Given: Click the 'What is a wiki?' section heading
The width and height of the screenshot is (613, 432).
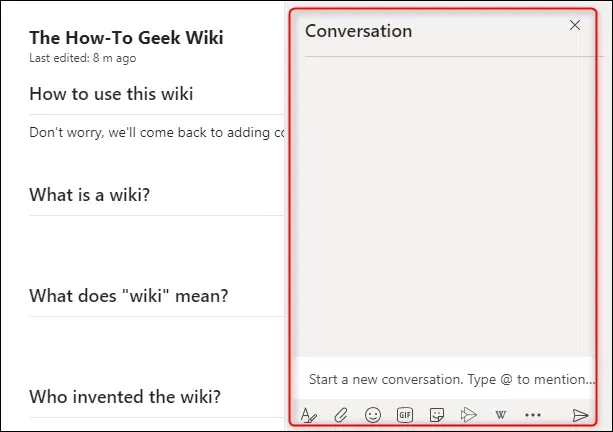Looking at the screenshot, I should tap(90, 195).
